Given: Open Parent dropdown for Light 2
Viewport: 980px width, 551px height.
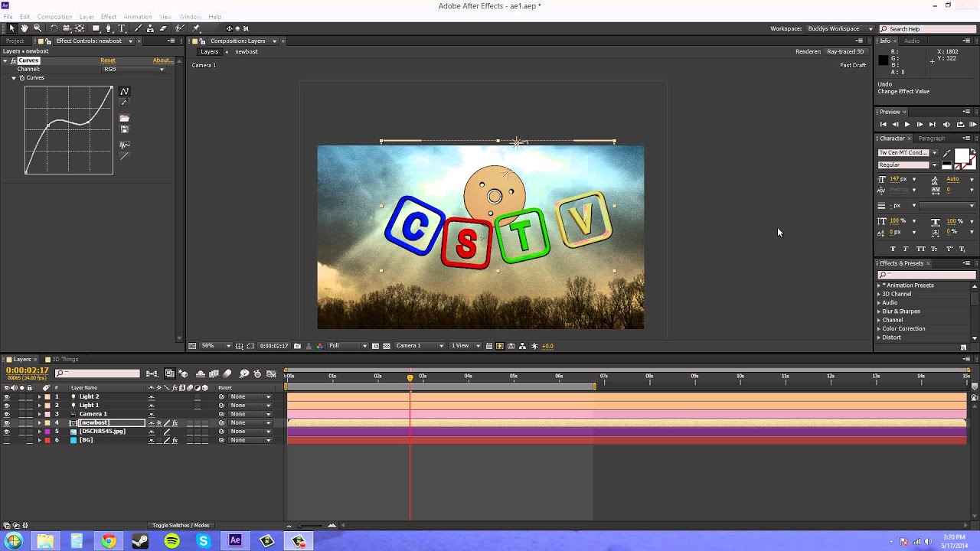Looking at the screenshot, I should [x=250, y=396].
